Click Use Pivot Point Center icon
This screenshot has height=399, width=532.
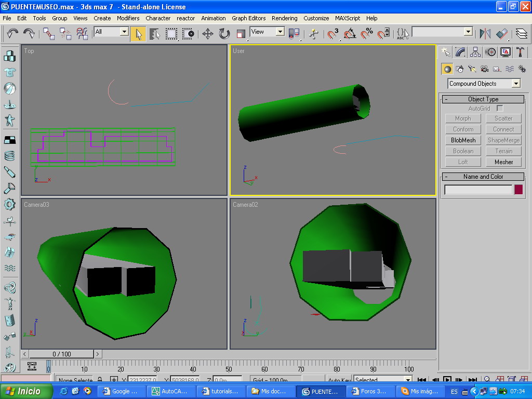pyautogui.click(x=294, y=34)
